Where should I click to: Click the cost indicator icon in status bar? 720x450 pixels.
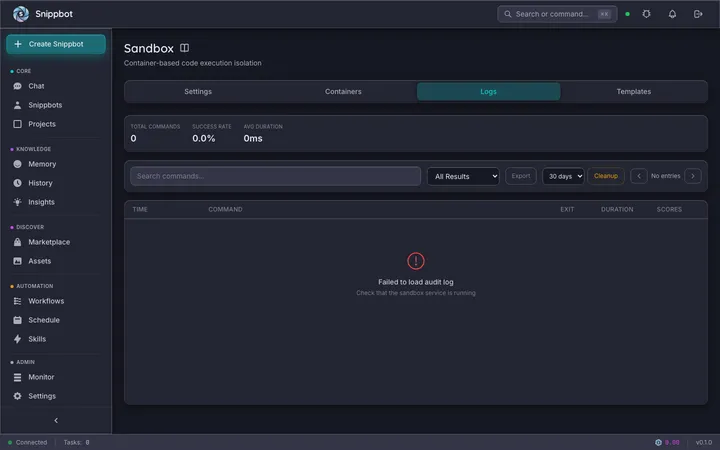[658, 442]
